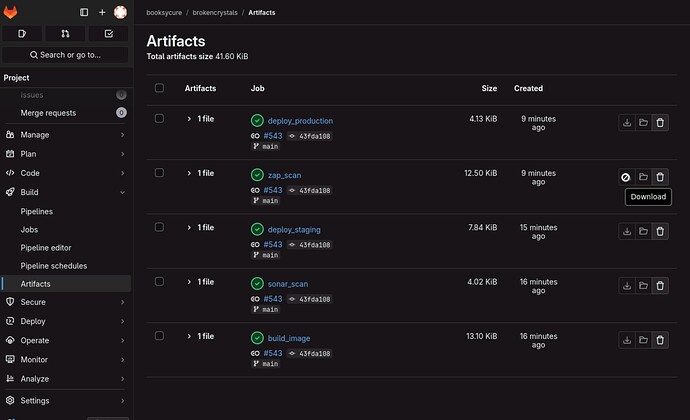Delete artifacts of the sonar_scan job
Image resolution: width=690 pixels, height=420 pixels.
pyautogui.click(x=659, y=285)
